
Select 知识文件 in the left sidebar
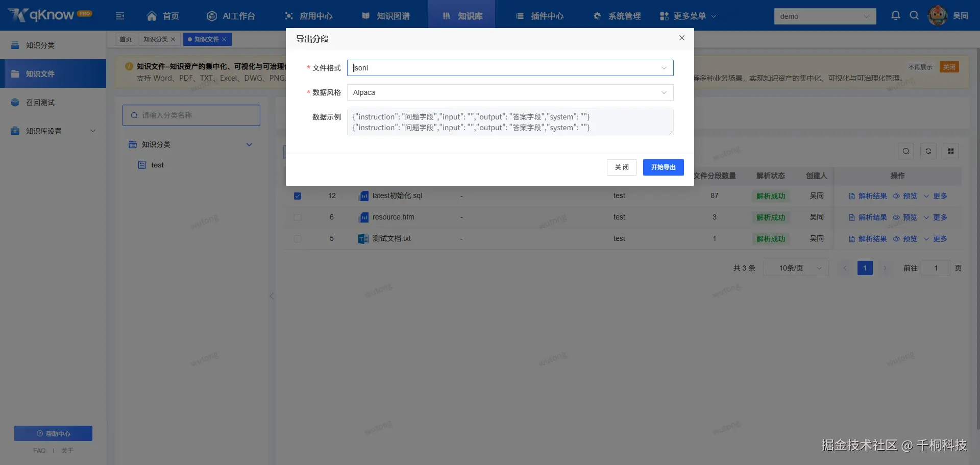point(53,74)
